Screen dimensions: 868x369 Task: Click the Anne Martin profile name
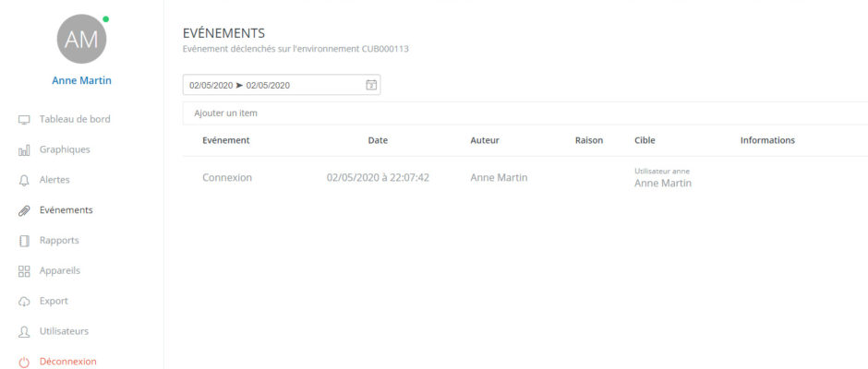click(81, 81)
